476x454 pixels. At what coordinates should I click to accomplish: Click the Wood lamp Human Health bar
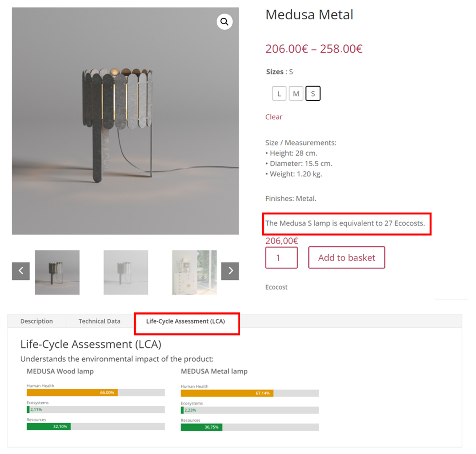click(x=96, y=392)
